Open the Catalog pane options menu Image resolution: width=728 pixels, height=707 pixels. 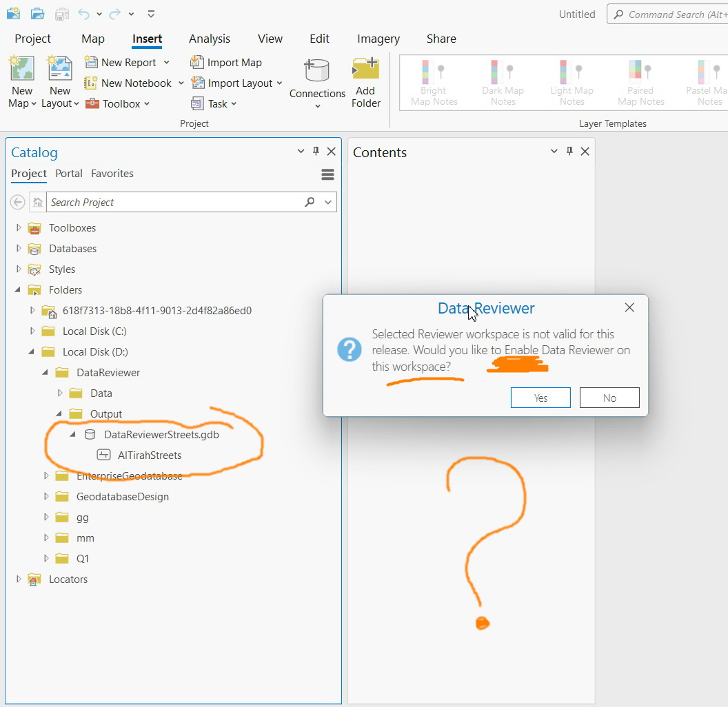[x=327, y=174]
